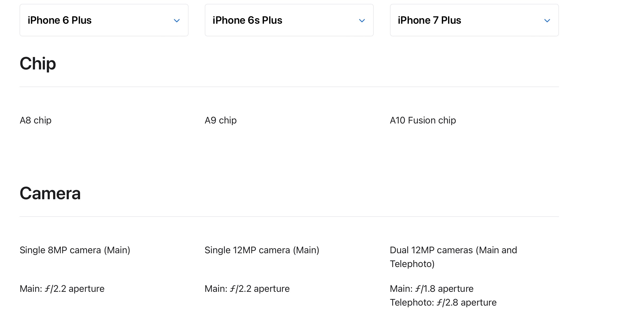The height and width of the screenshot is (318, 644).
Task: Click the Single 8MP camera (Main) text
Action: pyautogui.click(x=75, y=250)
